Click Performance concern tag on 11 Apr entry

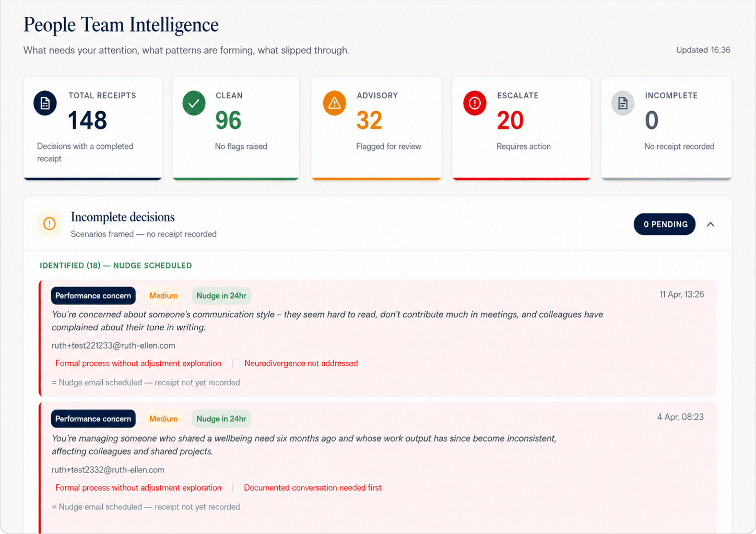tap(93, 295)
